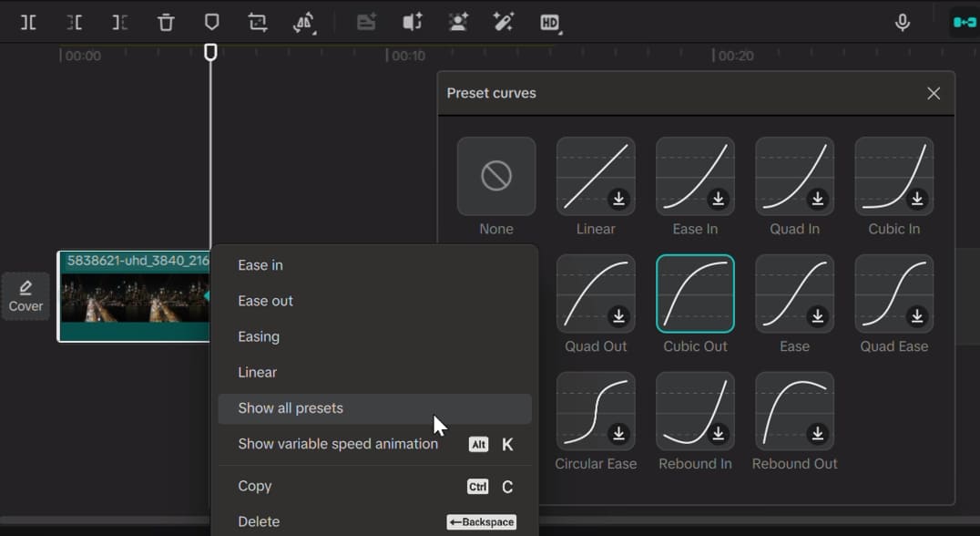Click the magic wand effects icon

click(504, 23)
